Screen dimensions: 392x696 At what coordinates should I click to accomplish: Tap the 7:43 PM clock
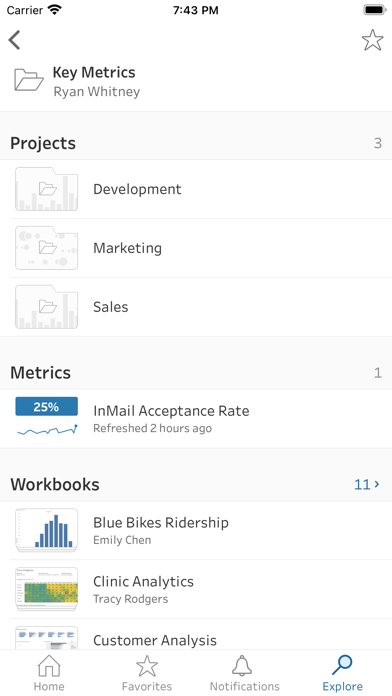click(196, 10)
